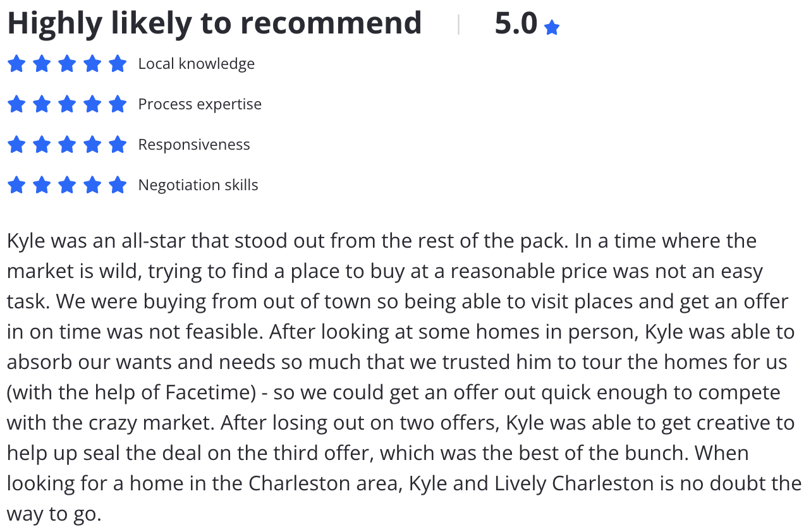Click the Highly likely to recommend heading

[x=214, y=24]
